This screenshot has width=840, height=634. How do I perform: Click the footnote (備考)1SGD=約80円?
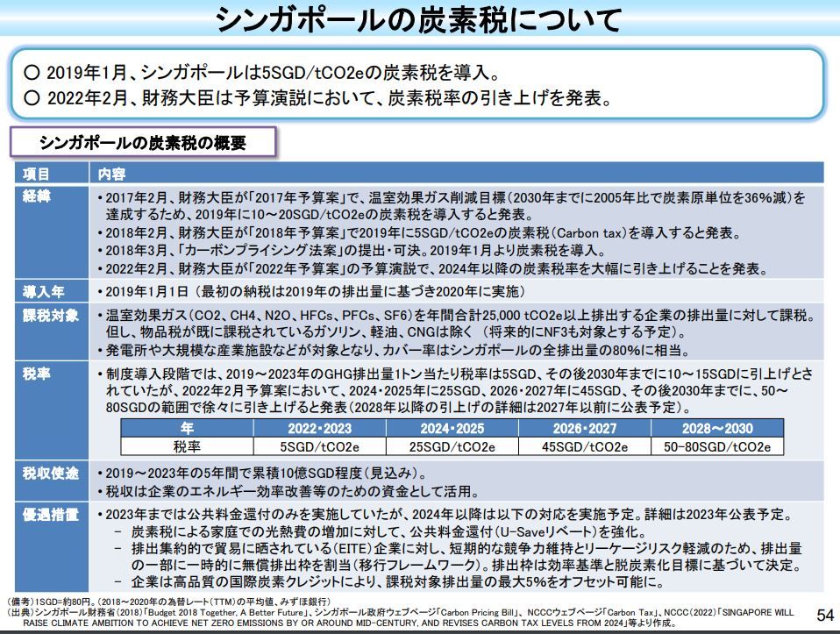click(x=168, y=602)
